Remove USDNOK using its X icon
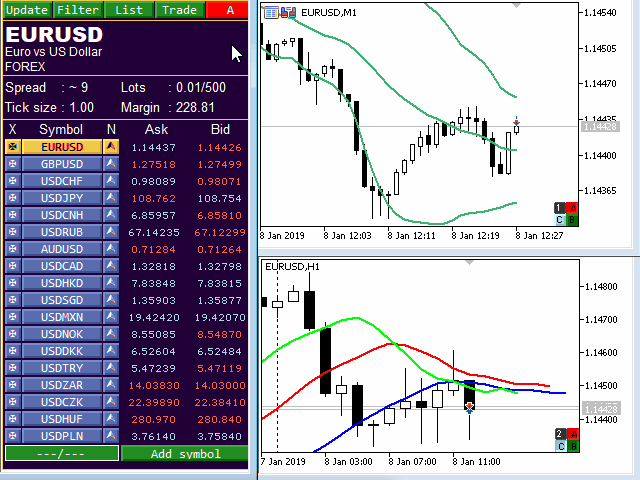The height and width of the screenshot is (480, 640). (13, 334)
